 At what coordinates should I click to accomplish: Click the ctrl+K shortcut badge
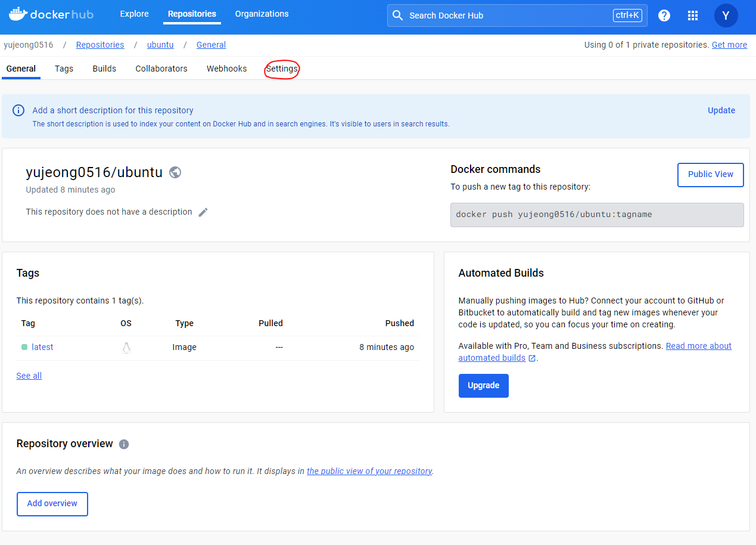point(627,16)
